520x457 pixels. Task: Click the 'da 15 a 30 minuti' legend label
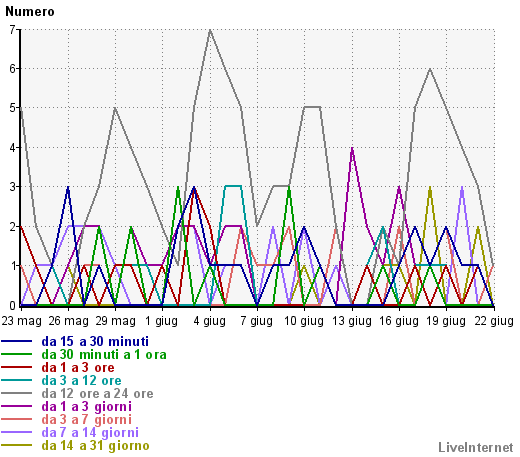95,341
